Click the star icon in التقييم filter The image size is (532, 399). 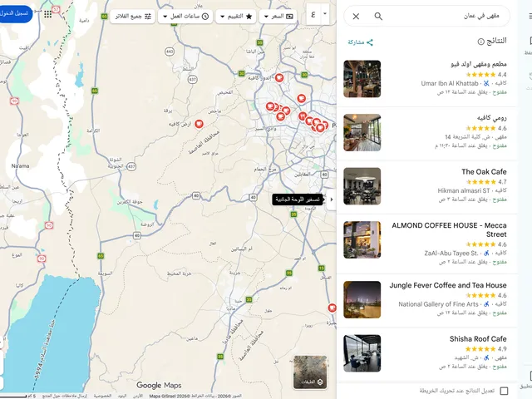pyautogui.click(x=249, y=17)
